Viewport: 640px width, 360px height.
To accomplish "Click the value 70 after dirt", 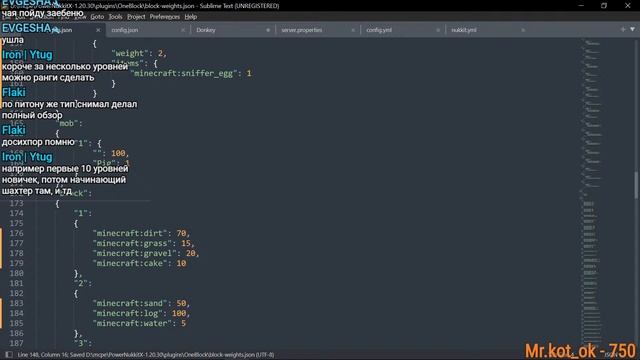I will coord(181,233).
